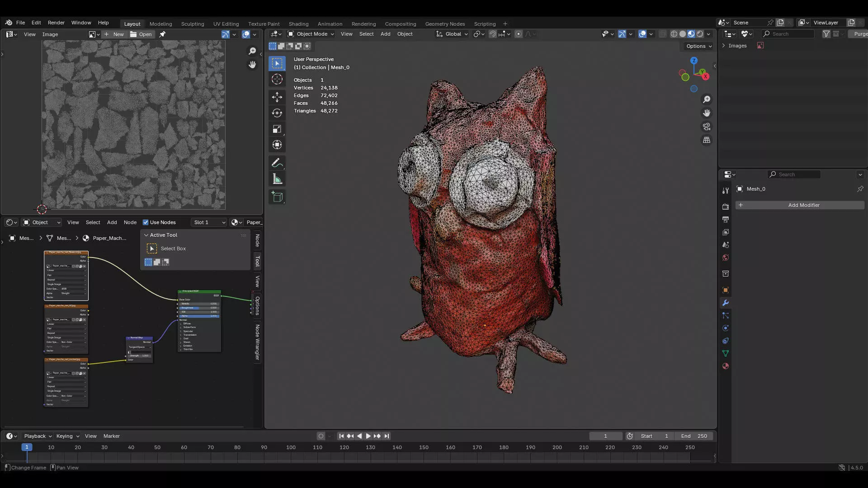Expand the Images tree item
The image size is (868, 488).
724,46
